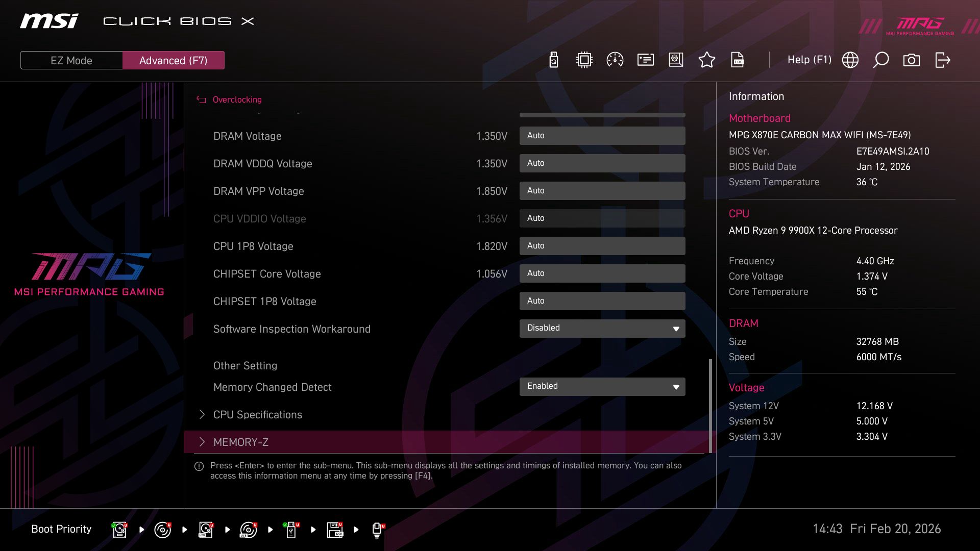Open the BIOS settings book icon
The image size is (980, 551).
coord(675,60)
